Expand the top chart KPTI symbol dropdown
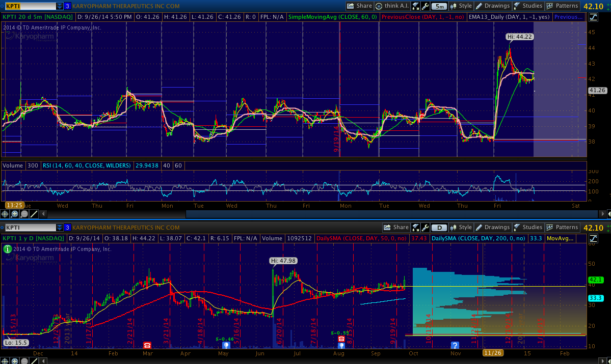The image size is (611, 364). (x=60, y=6)
